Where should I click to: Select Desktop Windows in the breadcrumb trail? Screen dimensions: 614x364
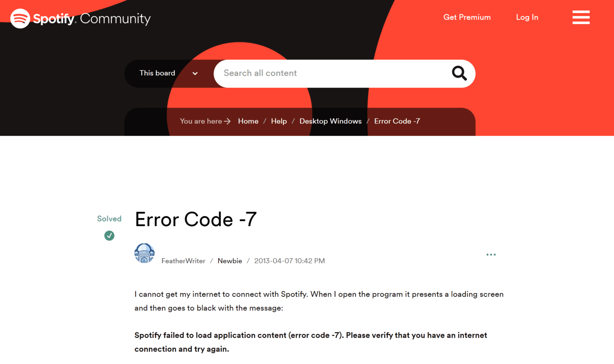(330, 121)
